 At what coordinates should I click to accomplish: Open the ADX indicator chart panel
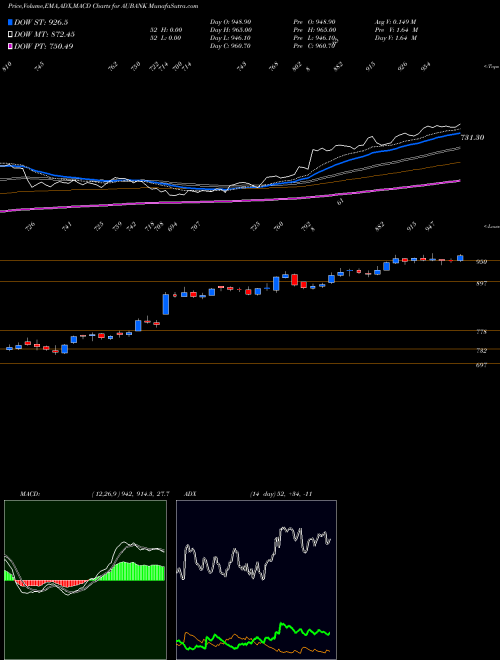[256, 580]
